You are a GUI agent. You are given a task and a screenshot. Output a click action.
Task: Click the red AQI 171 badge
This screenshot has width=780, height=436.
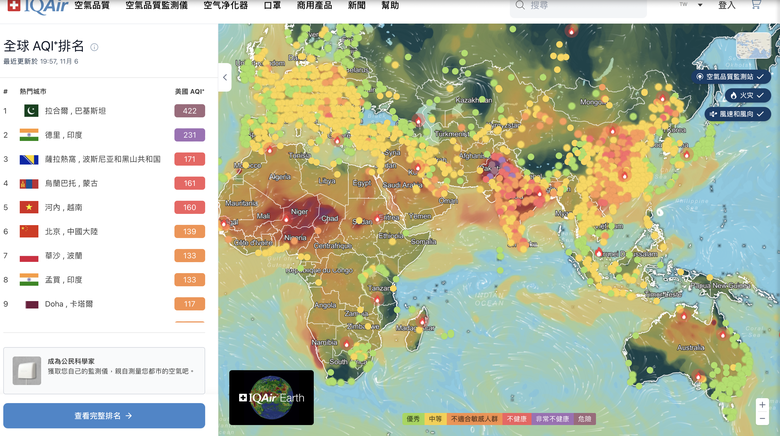(190, 159)
